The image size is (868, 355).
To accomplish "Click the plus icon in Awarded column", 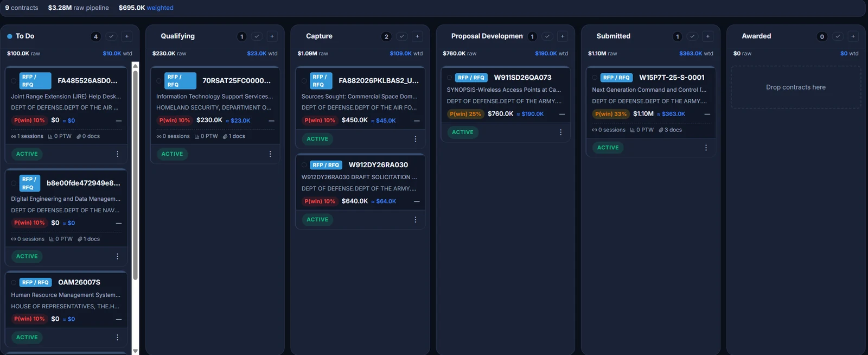I will click(x=853, y=36).
